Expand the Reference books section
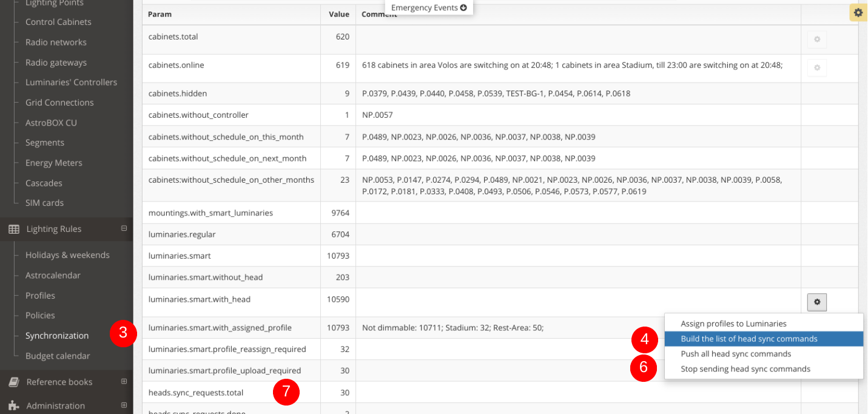868x414 pixels. pyautogui.click(x=124, y=382)
